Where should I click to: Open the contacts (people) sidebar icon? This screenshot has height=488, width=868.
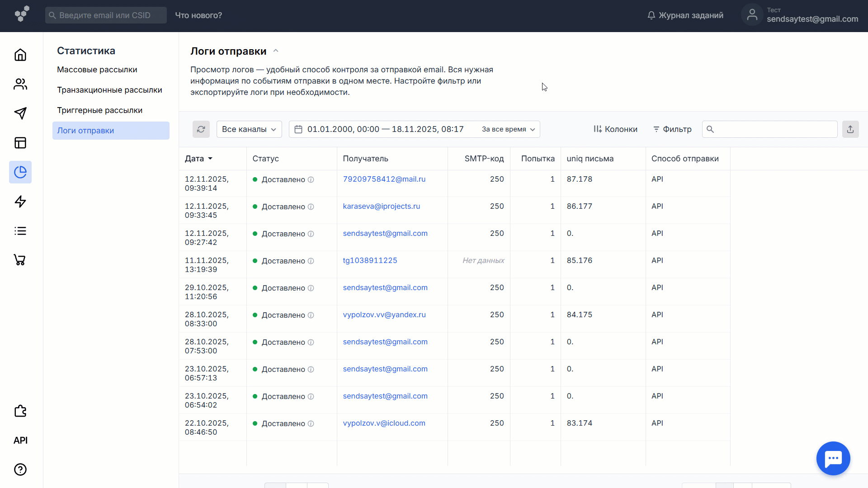tap(20, 84)
